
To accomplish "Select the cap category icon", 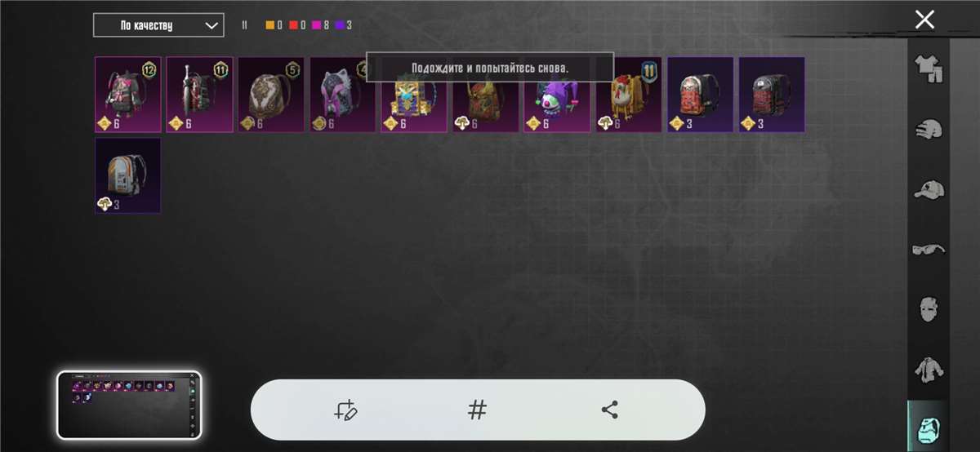I will (929, 189).
